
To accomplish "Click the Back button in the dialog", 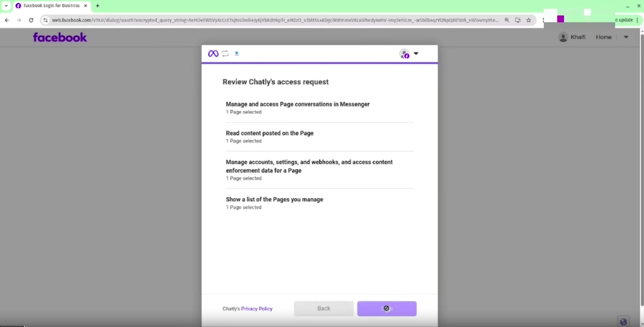I will 324,308.
